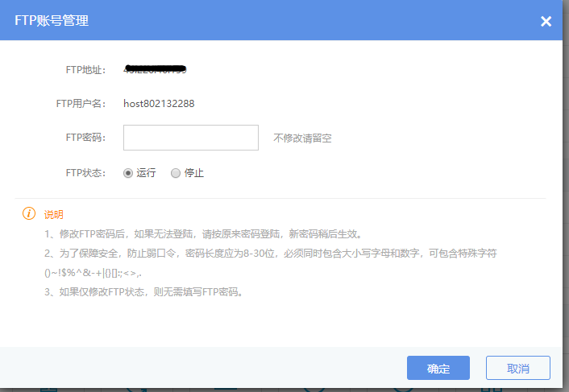This screenshot has width=569, height=392.
Task: Click the FTP状态 field label
Action: pyautogui.click(x=85, y=173)
